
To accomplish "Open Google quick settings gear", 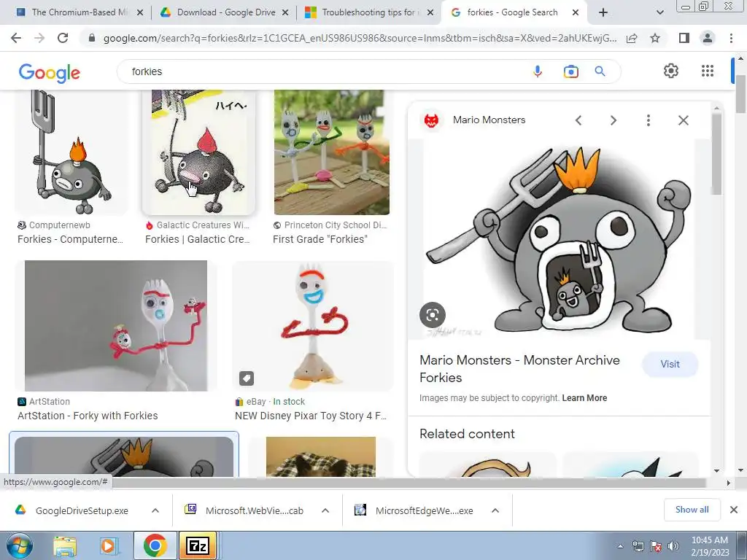I will point(671,71).
